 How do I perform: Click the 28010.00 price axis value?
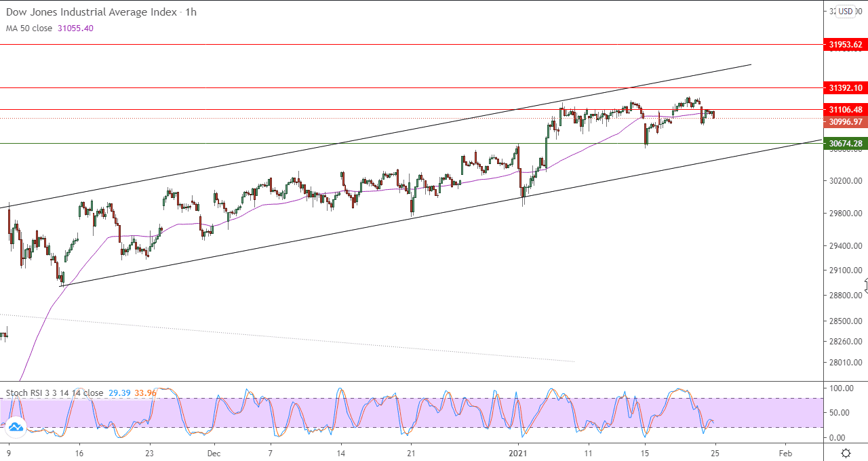coord(845,363)
